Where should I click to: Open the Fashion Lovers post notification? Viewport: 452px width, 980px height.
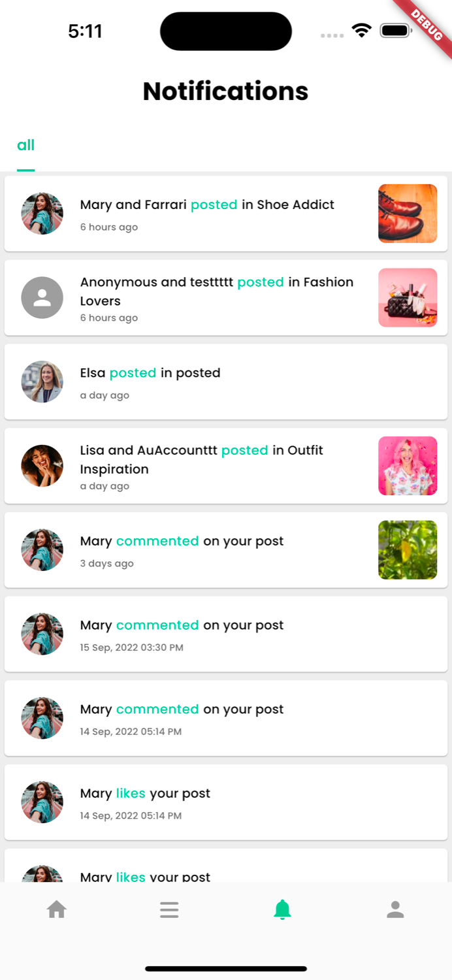click(x=226, y=297)
